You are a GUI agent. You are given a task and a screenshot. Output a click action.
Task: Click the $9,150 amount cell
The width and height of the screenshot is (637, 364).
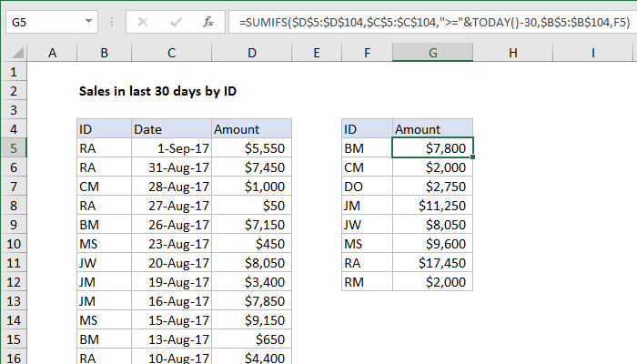point(251,320)
